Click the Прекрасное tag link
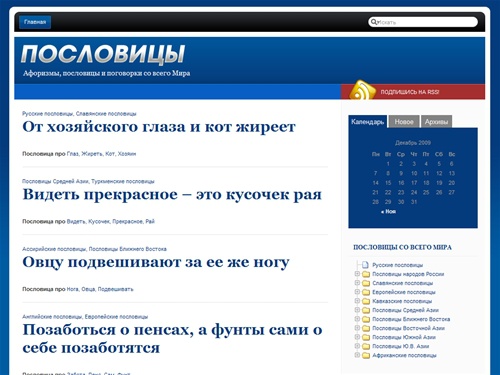 point(127,221)
